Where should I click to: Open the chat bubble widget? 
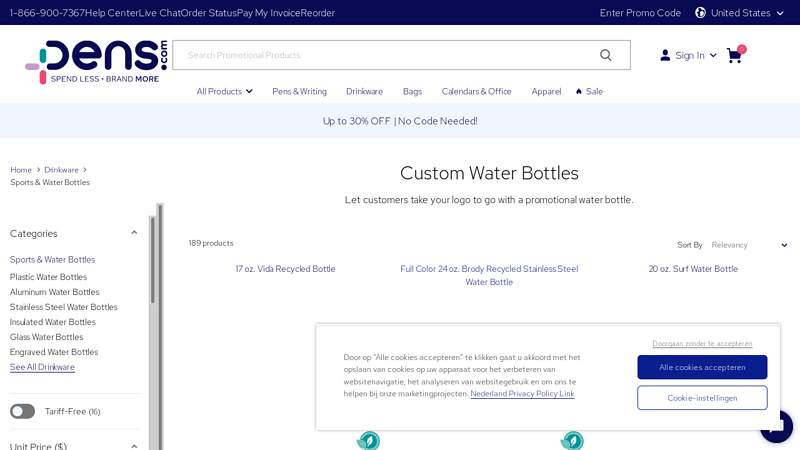[777, 426]
